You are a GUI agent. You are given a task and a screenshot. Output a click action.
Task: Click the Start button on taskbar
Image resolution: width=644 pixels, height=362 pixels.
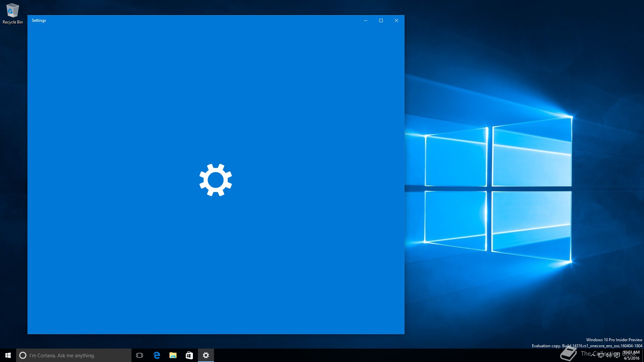click(x=8, y=355)
